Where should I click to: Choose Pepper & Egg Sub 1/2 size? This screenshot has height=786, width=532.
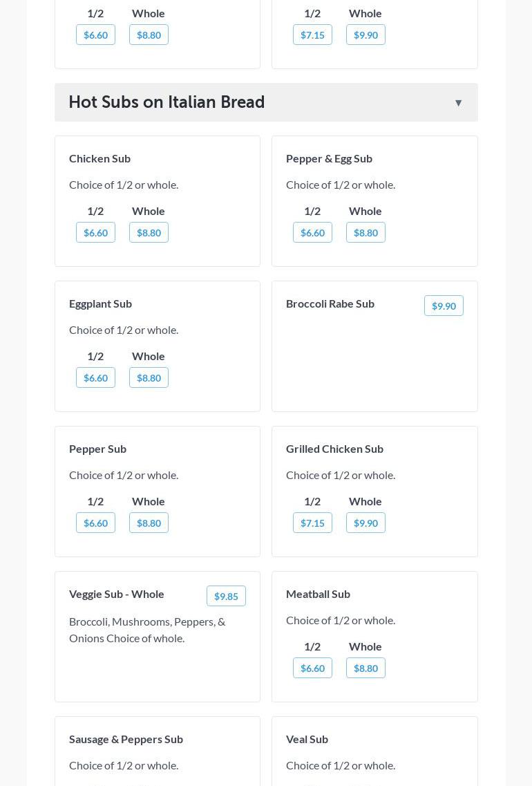312,233
